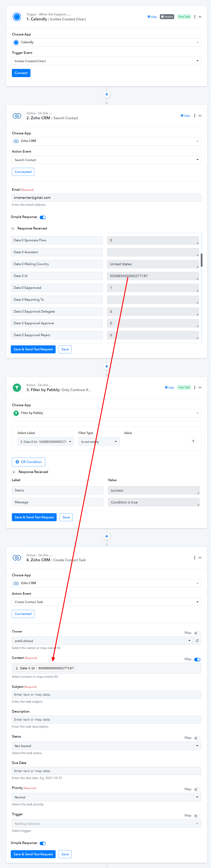Open Choose App dropdown in step 4 Zoho CRM

[107, 583]
